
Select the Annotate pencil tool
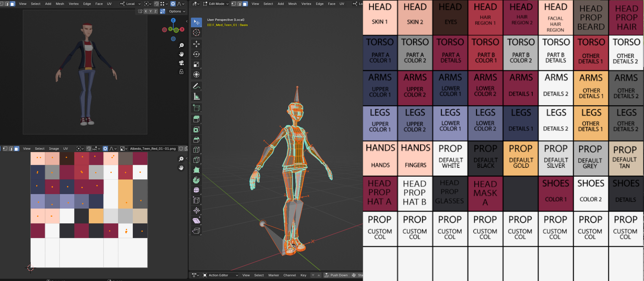196,86
